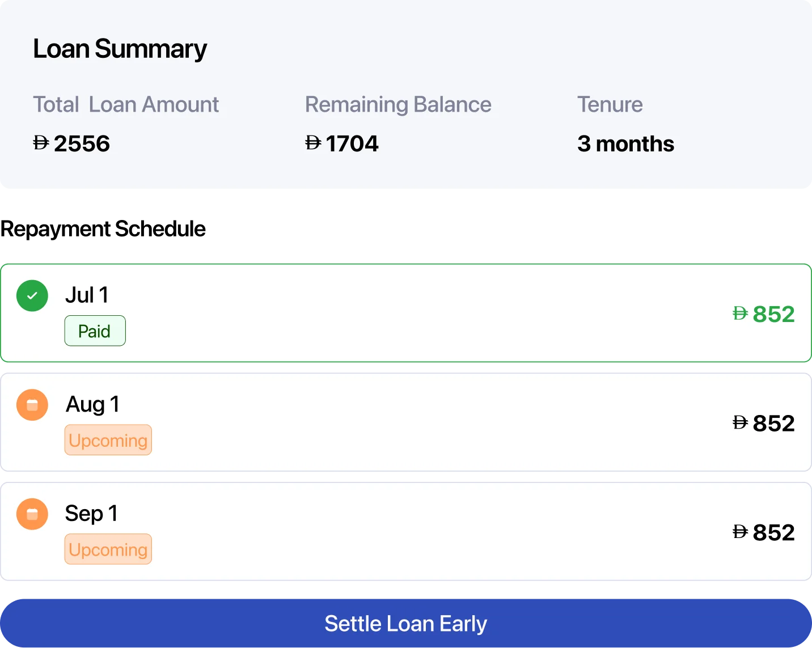
Task: Click the Upcoming badge under Aug 1
Action: click(108, 440)
